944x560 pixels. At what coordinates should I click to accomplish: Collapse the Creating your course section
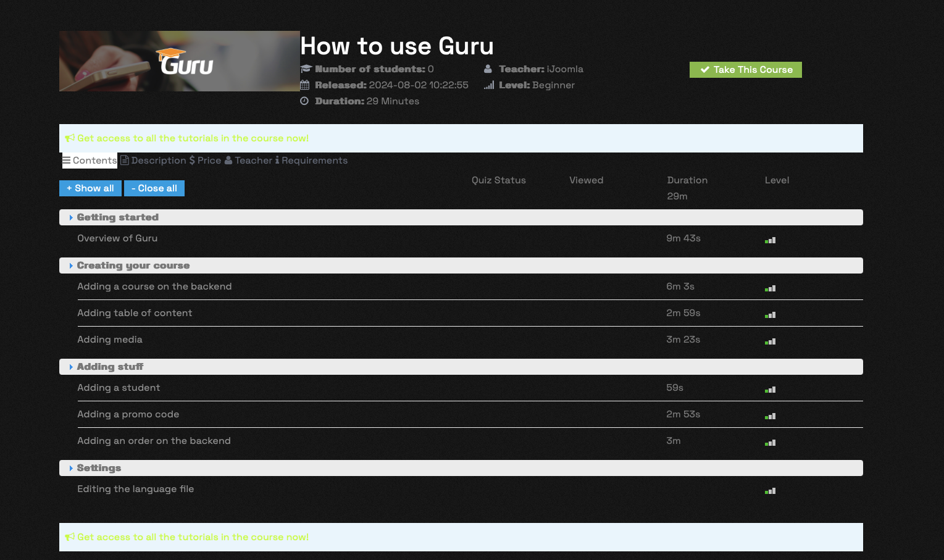(x=461, y=265)
